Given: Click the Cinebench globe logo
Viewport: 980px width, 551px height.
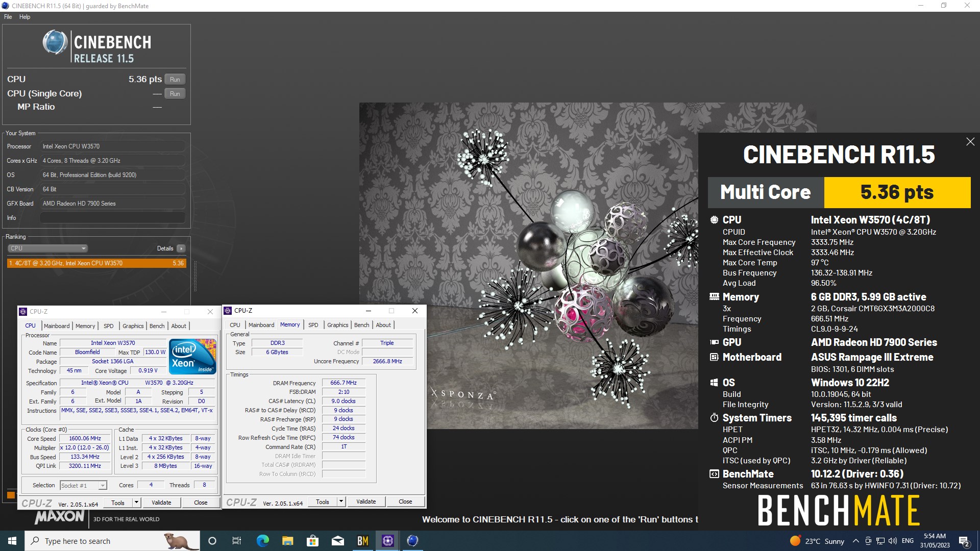Looking at the screenshot, I should 55,42.
